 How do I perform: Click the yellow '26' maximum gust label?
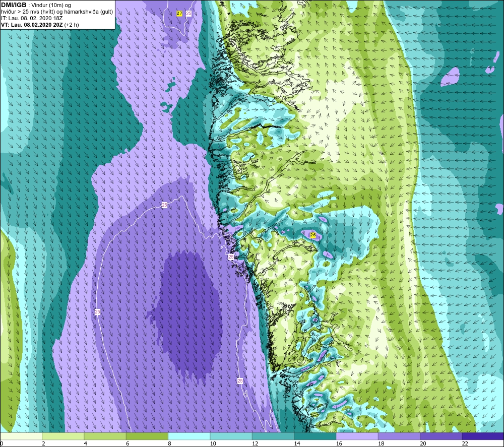coord(313,235)
